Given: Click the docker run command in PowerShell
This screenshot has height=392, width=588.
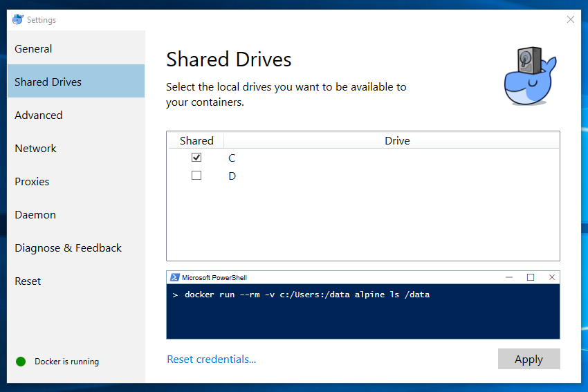Looking at the screenshot, I should pyautogui.click(x=307, y=295).
